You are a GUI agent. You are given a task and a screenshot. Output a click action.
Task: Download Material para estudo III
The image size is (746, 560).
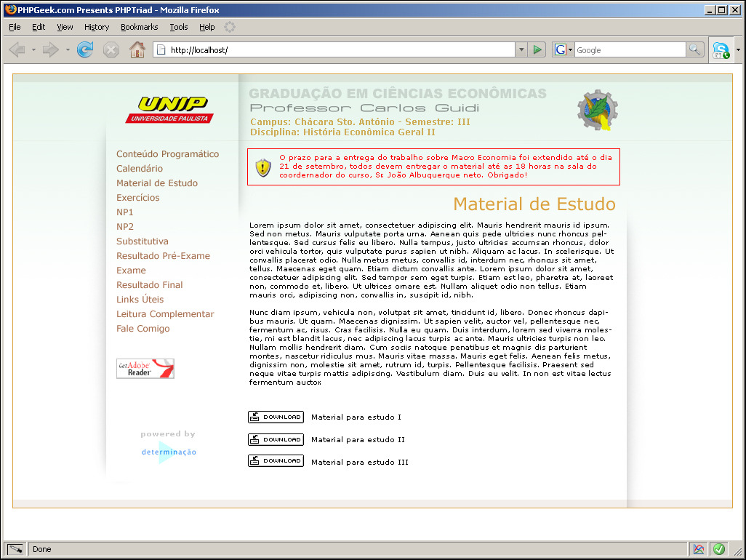(276, 461)
